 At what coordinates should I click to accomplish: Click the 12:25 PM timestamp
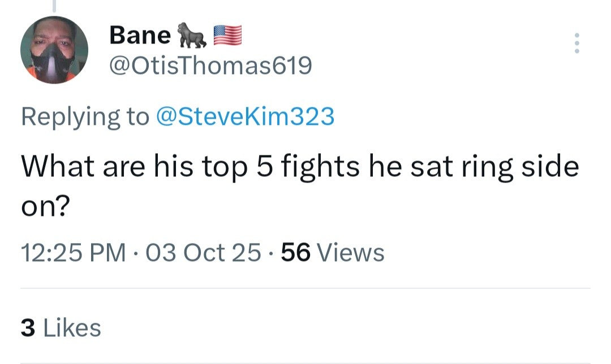(74, 252)
